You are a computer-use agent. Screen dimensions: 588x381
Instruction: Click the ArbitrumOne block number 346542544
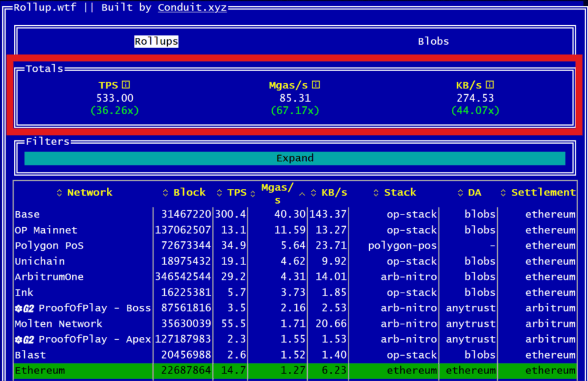coord(183,277)
